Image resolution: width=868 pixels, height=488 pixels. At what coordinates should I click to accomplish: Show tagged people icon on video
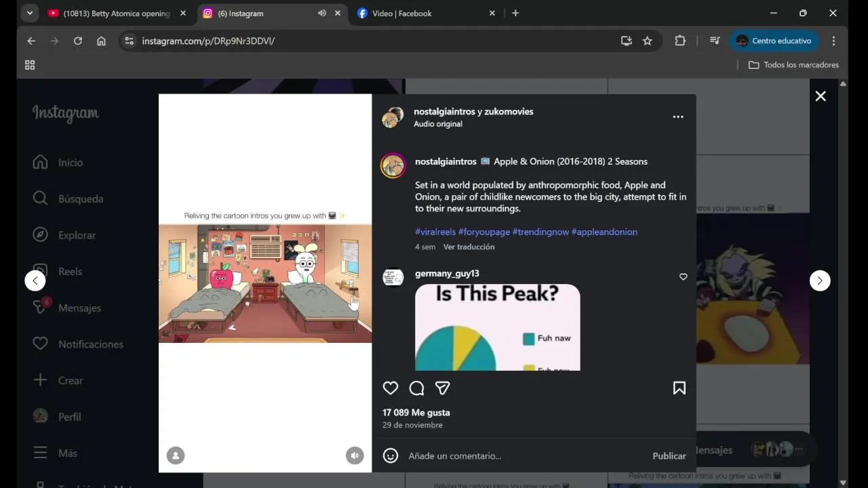176,455
